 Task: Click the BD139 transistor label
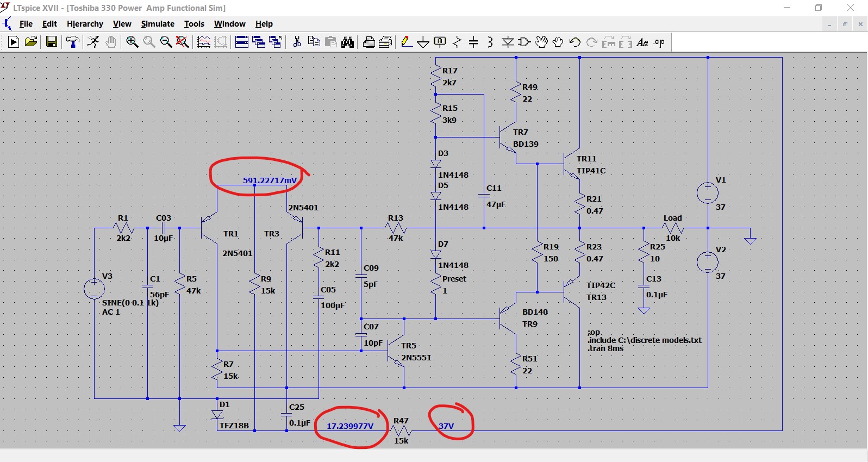526,144
